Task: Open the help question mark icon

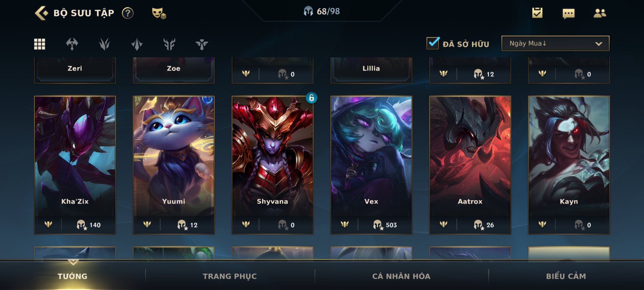Action: pos(128,13)
